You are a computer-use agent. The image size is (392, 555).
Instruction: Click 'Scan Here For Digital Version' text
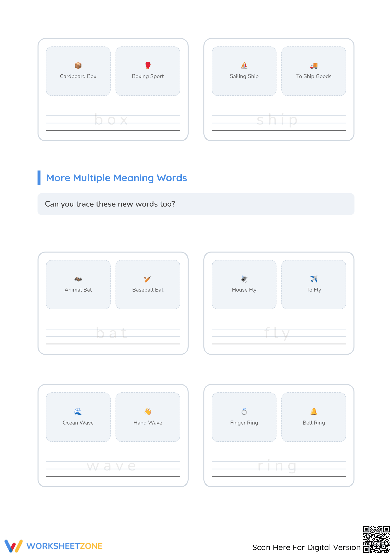pos(306,547)
